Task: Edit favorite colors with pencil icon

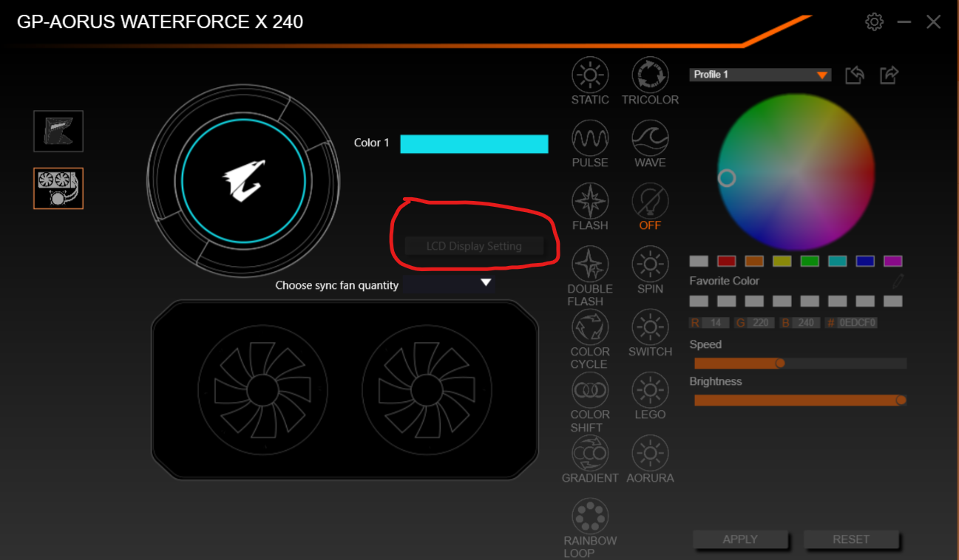Action: [898, 281]
